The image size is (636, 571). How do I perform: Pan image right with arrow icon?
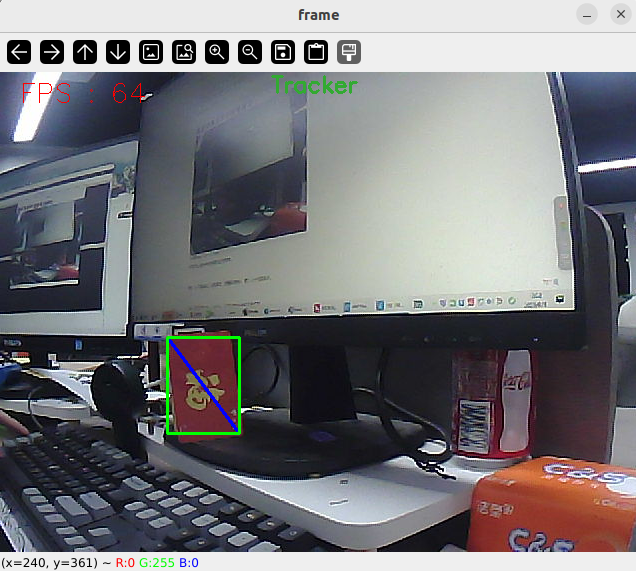coord(52,52)
